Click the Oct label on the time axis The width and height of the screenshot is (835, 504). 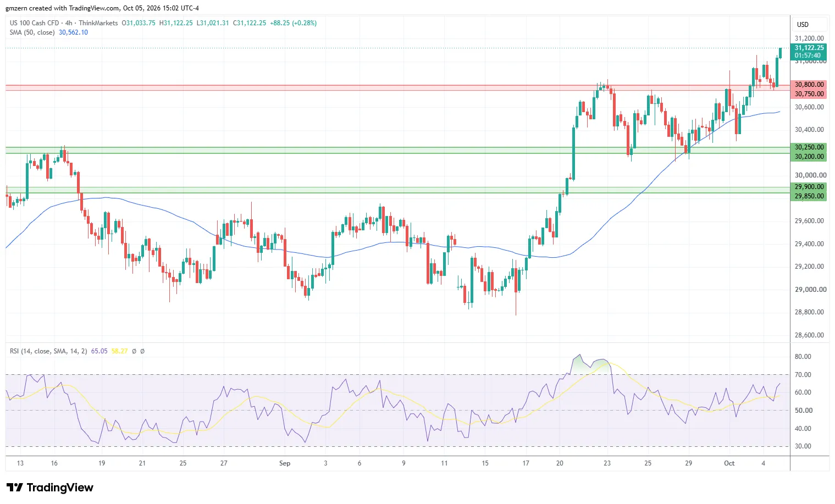[729, 463]
